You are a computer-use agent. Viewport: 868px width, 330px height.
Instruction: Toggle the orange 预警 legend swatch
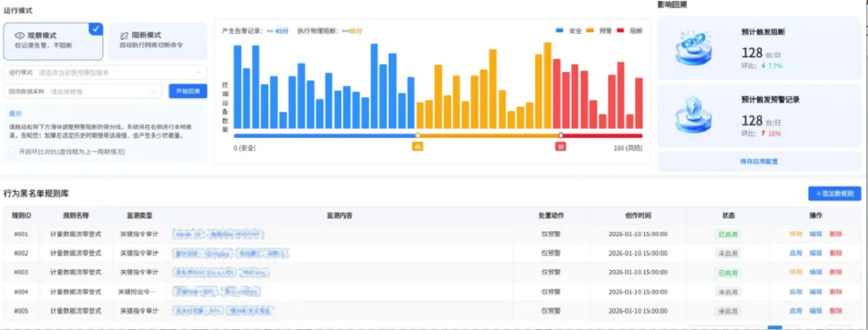[589, 31]
